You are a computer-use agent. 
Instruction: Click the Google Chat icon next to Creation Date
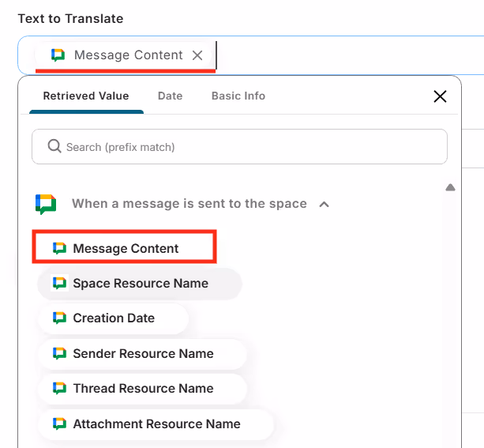point(59,318)
